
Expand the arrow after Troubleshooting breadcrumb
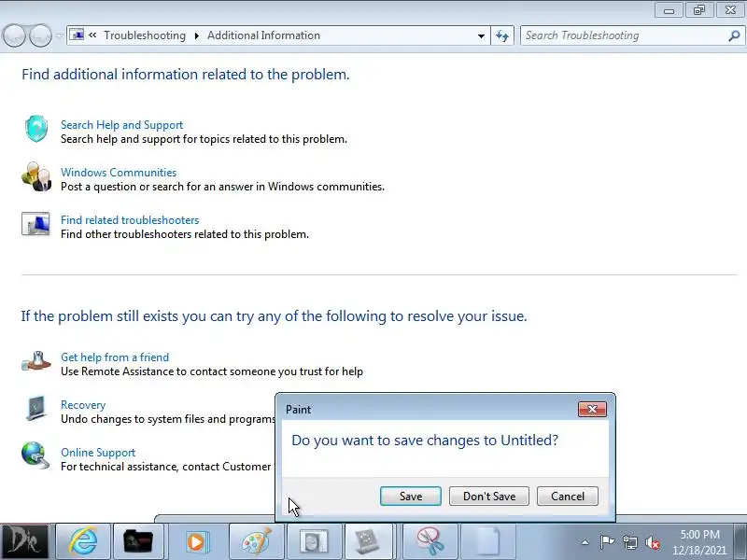pos(196,35)
